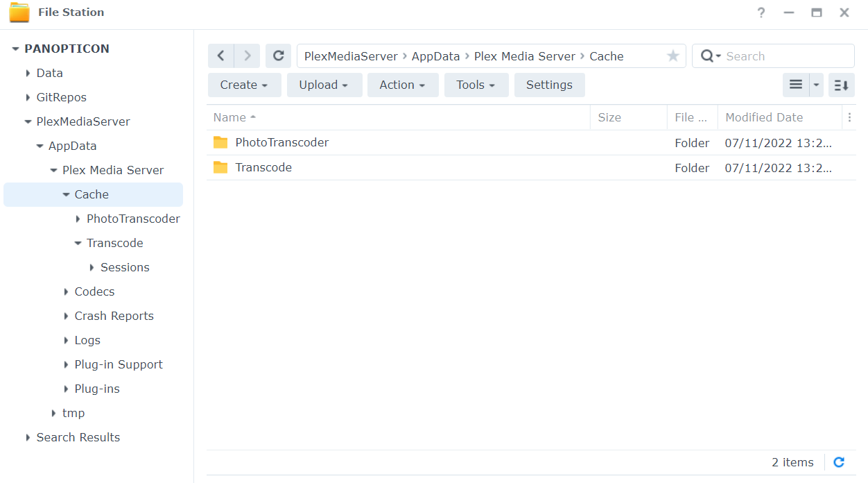Click Folder type in PhotoTranscoder row
The height and width of the screenshot is (483, 868).
click(692, 143)
